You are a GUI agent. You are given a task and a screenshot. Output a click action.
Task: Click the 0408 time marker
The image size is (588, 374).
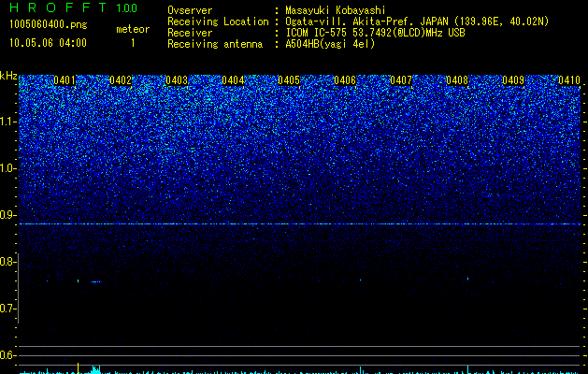click(457, 80)
